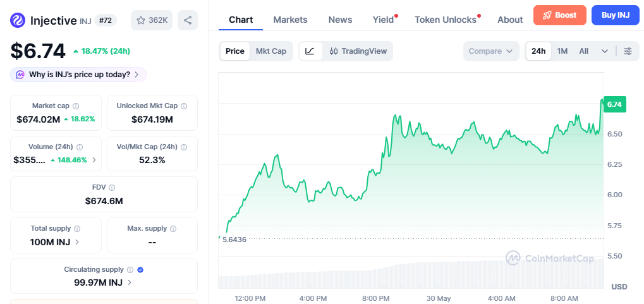The width and height of the screenshot is (644, 304).
Task: Expand more time range options chevron
Action: click(605, 51)
